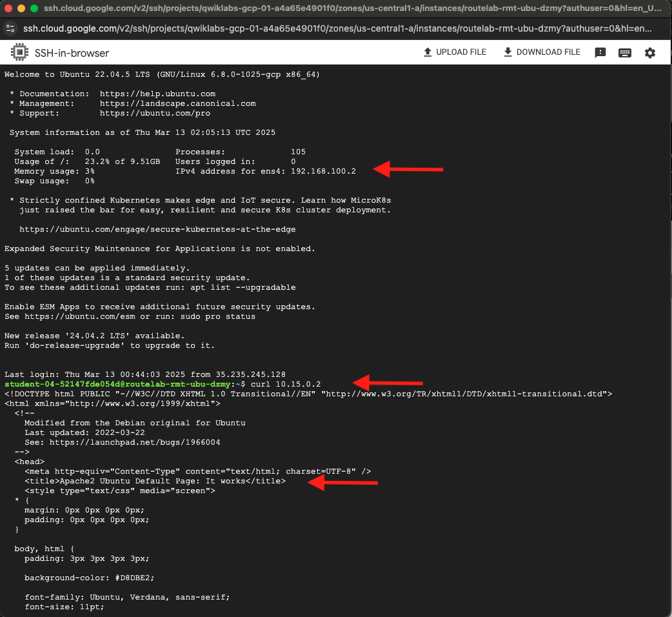Click the DOWNLOAD FILE button label
This screenshot has height=617, width=672.
[x=548, y=52]
